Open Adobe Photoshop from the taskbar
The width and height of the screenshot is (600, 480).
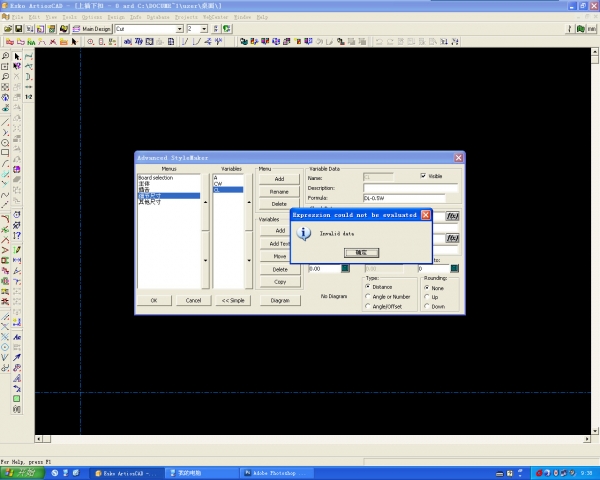pos(275,472)
